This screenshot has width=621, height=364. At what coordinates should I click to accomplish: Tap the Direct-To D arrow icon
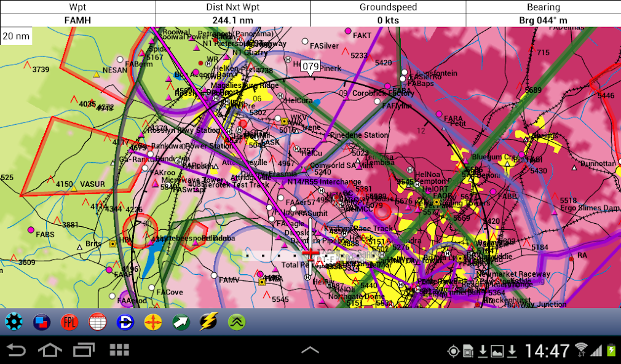point(125,322)
